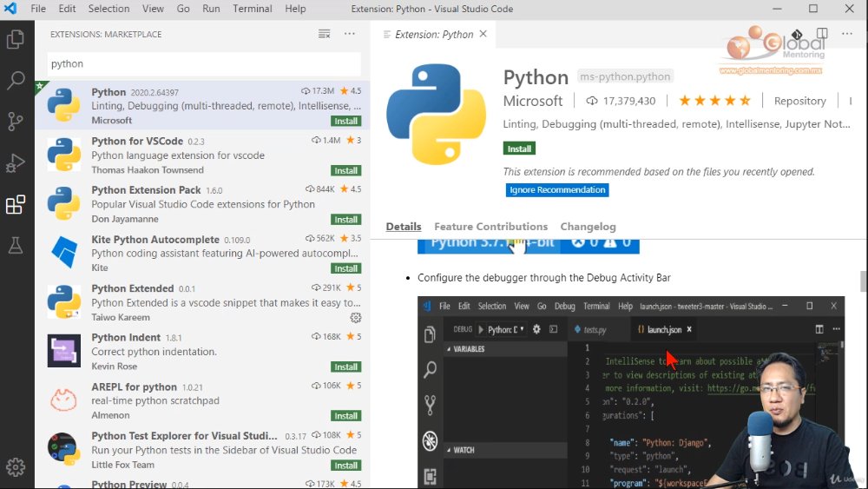Click the 17,379,430 install count

(628, 101)
